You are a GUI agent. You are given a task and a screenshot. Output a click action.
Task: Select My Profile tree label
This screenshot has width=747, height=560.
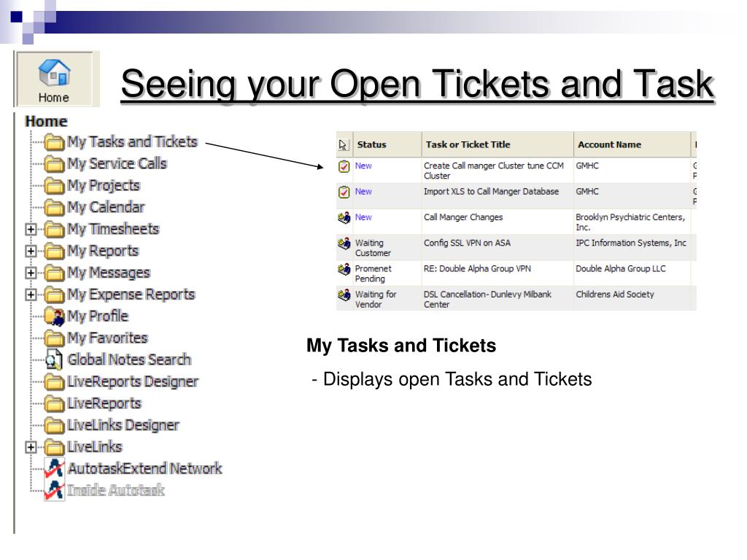[98, 316]
